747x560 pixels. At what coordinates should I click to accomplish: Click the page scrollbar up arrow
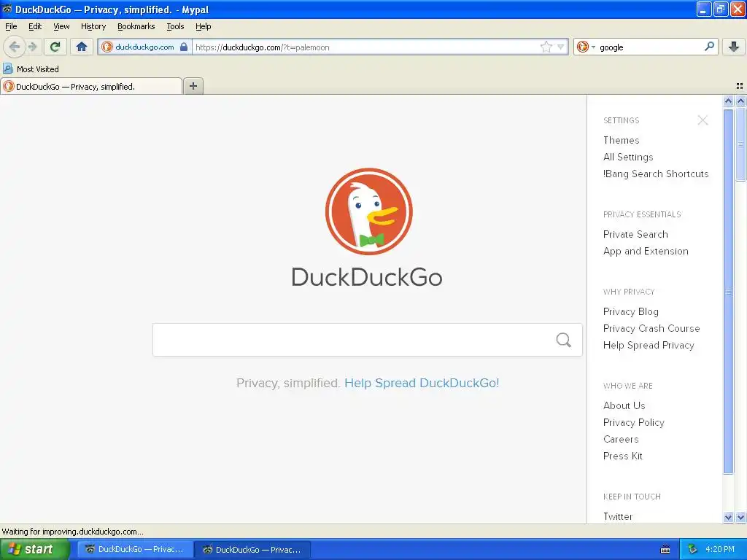coord(740,101)
